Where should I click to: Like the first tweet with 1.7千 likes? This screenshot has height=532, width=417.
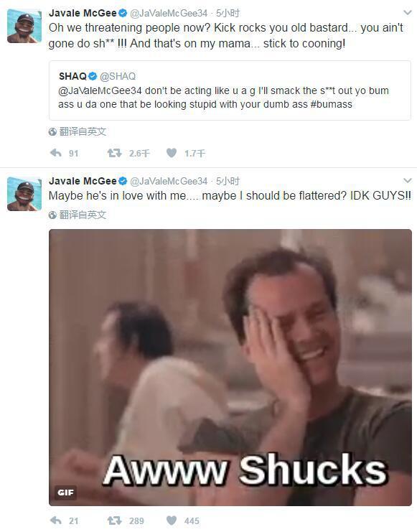[172, 153]
